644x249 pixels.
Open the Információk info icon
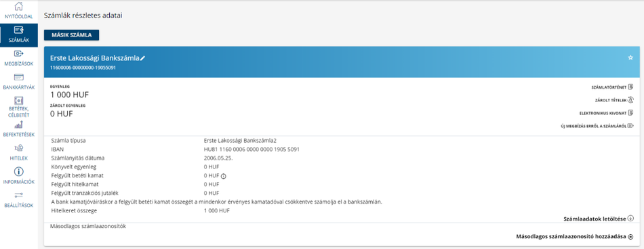[x=18, y=171]
